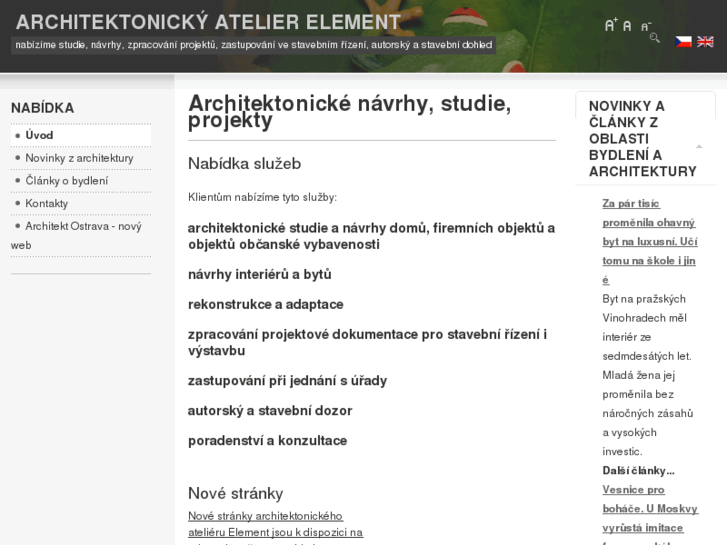
Task: Click 'Další články…' in the news panel
Action: point(638,471)
